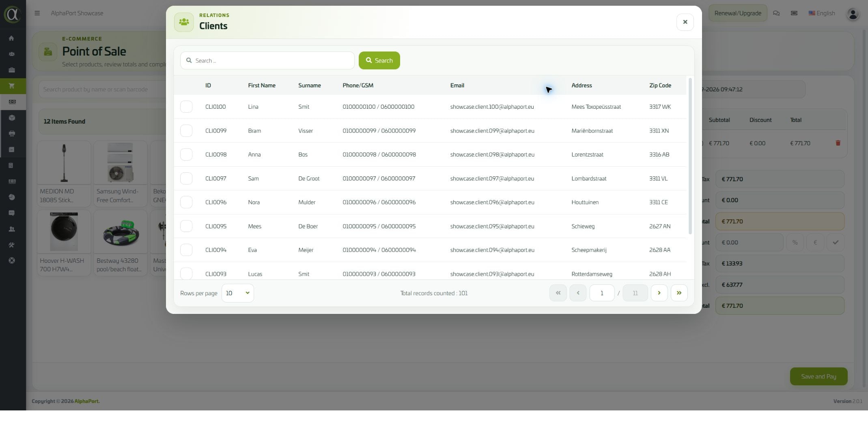
Task: Click the AlphaPort alpha logo
Action: 13,14
